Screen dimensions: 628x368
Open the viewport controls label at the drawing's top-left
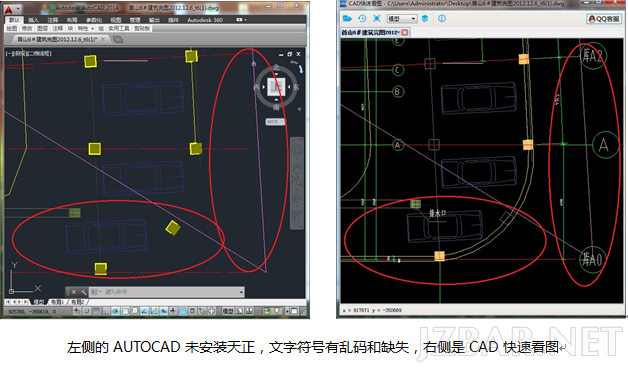click(28, 53)
